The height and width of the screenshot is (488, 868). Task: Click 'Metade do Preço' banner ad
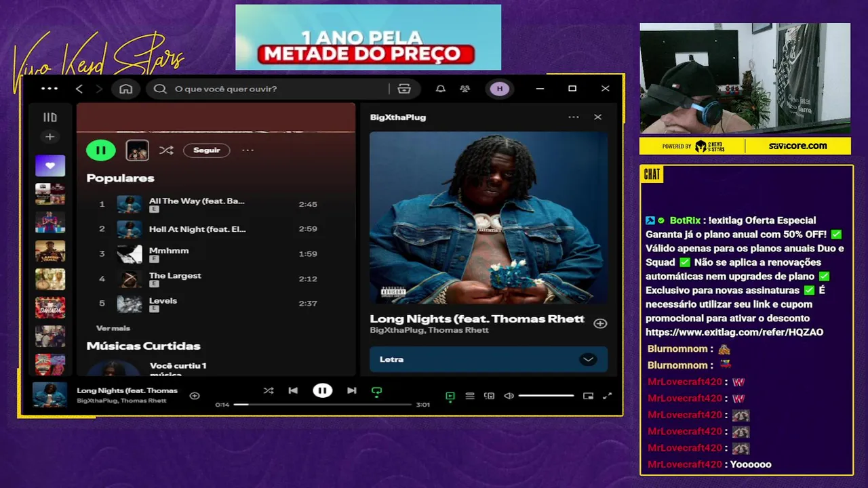[x=368, y=37]
